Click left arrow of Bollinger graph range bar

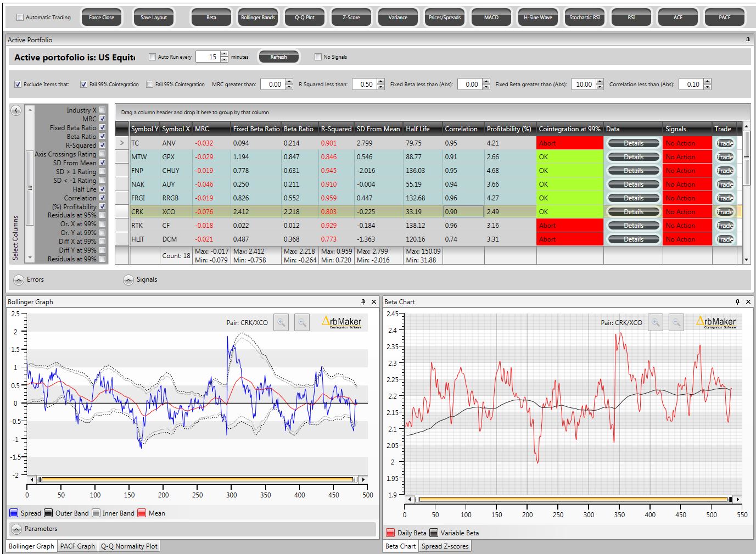point(32,479)
